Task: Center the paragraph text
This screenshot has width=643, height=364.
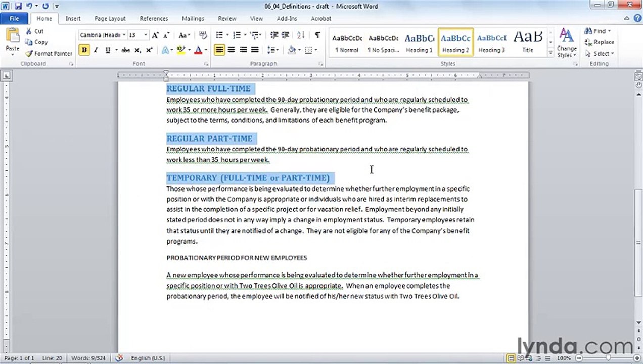Action: [x=231, y=50]
